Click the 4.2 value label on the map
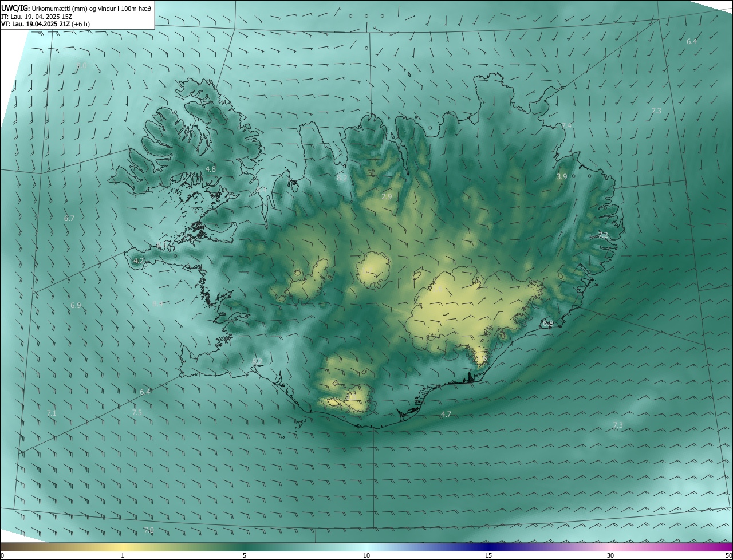The image size is (733, 560). (138, 261)
